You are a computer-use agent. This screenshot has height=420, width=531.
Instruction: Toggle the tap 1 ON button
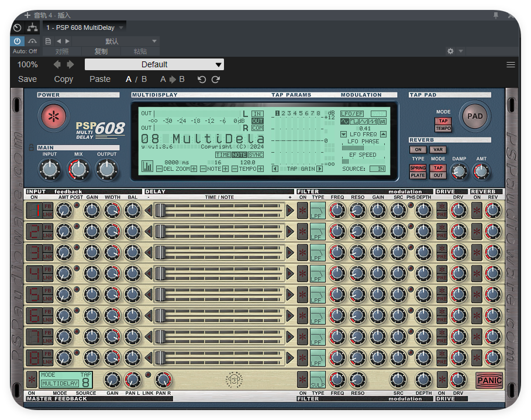(x=35, y=211)
